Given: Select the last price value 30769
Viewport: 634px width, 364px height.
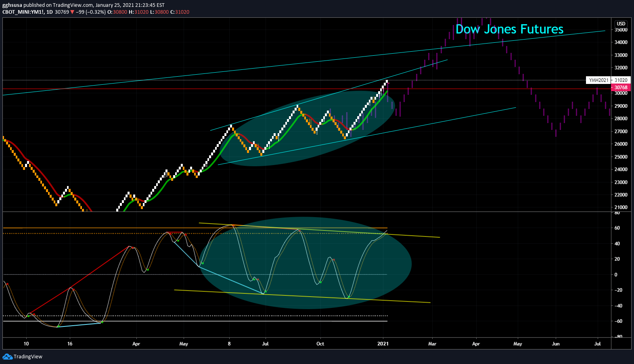Looking at the screenshot, I should coord(62,12).
